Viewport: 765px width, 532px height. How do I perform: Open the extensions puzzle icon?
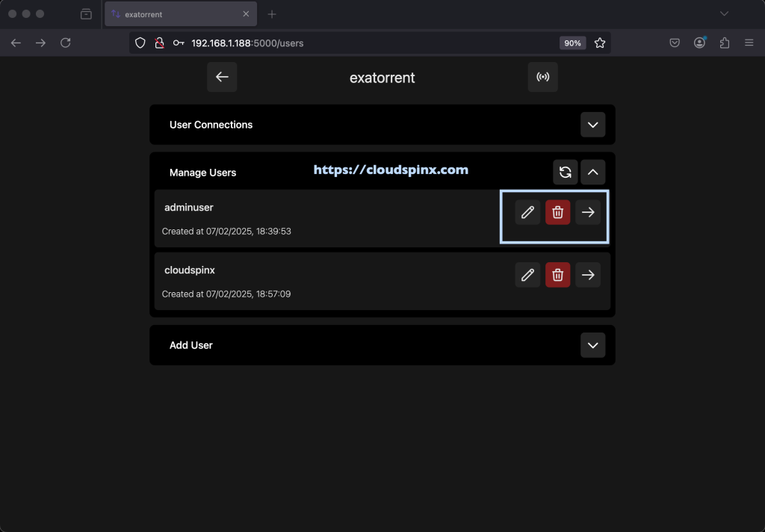pyautogui.click(x=725, y=43)
